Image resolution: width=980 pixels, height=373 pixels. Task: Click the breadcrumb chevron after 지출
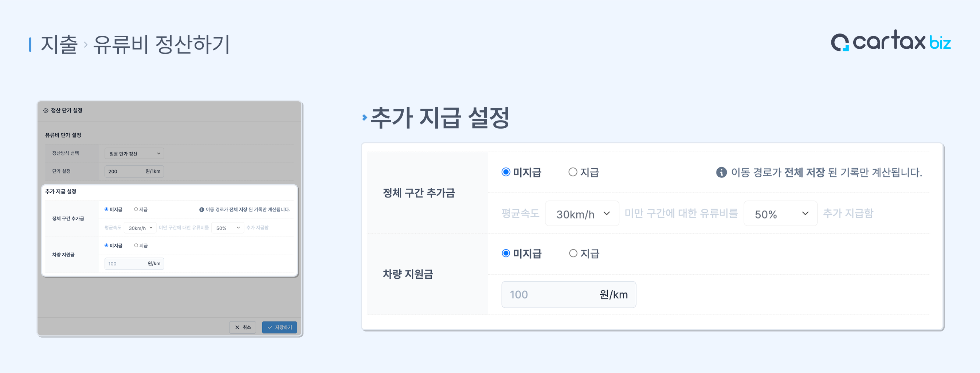[86, 45]
